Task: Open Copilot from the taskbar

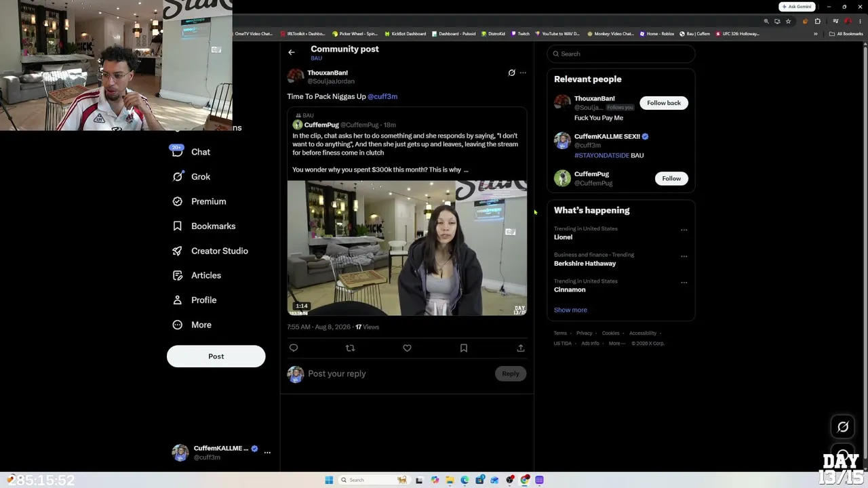Action: tap(435, 480)
